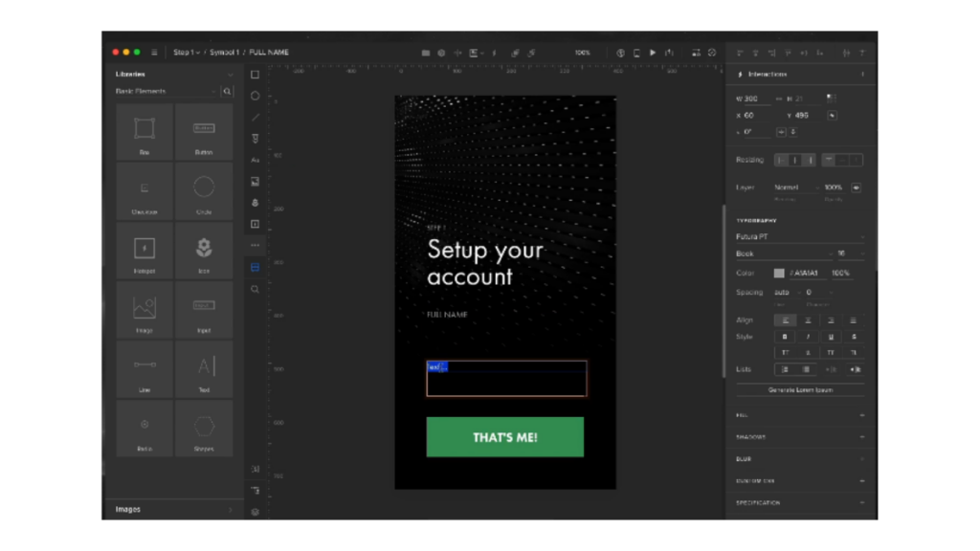Select the Line tool in vertical toolbar
This screenshot has height=551, width=980.
tap(255, 117)
